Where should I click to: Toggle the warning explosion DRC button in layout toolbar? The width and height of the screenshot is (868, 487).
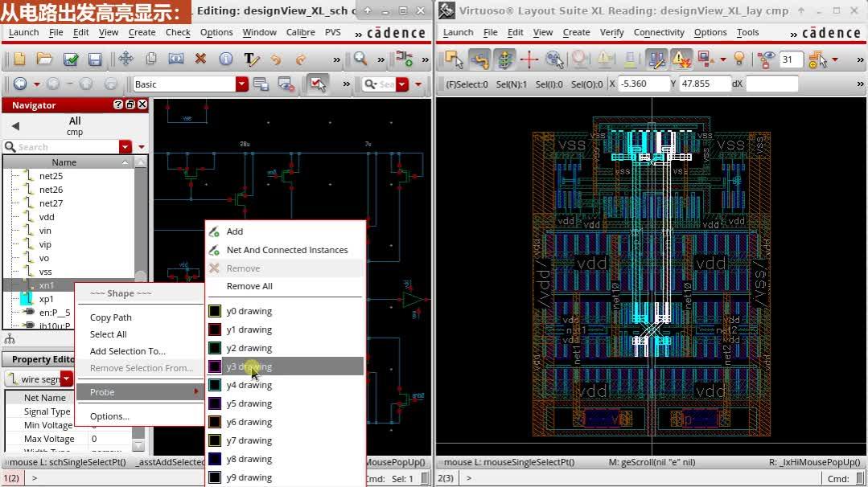click(681, 59)
